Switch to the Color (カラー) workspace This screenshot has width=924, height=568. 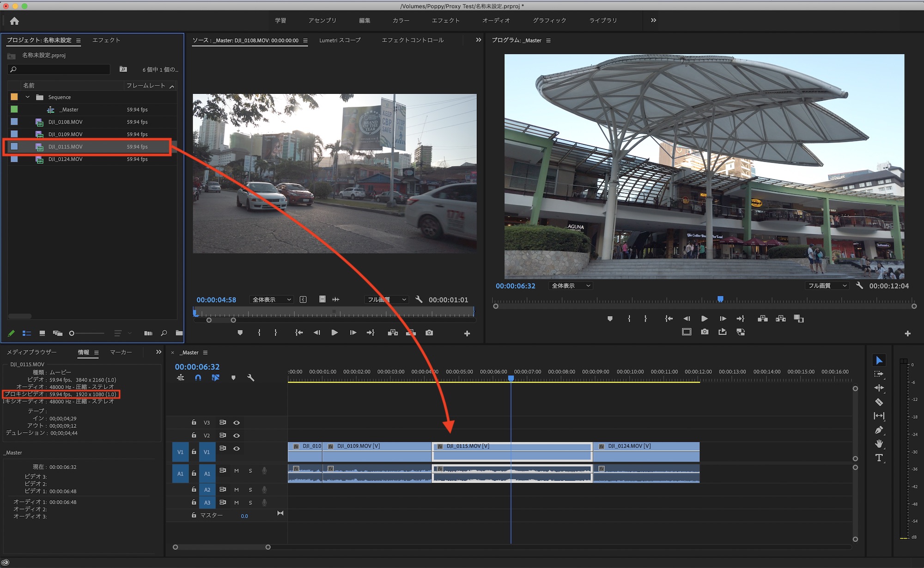401,20
